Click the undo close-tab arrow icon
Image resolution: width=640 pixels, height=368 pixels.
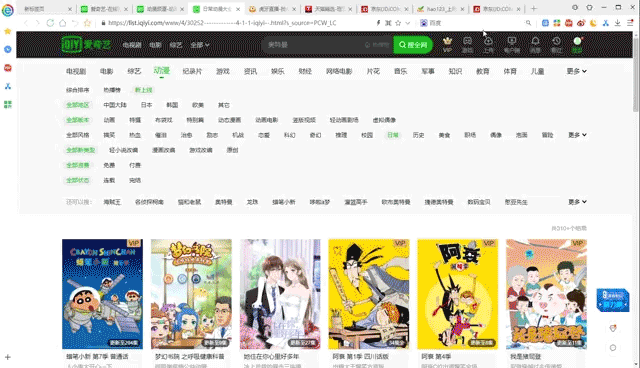pyautogui.click(x=75, y=23)
